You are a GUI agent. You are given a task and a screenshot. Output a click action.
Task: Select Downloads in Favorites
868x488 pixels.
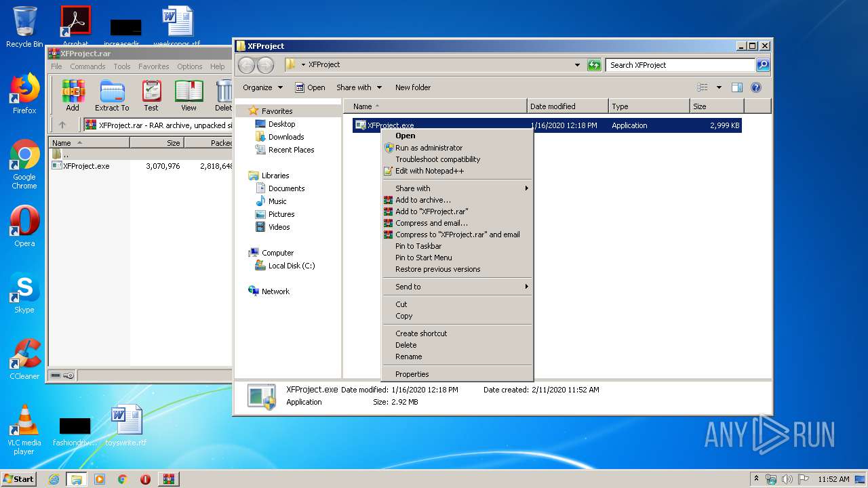pos(279,137)
